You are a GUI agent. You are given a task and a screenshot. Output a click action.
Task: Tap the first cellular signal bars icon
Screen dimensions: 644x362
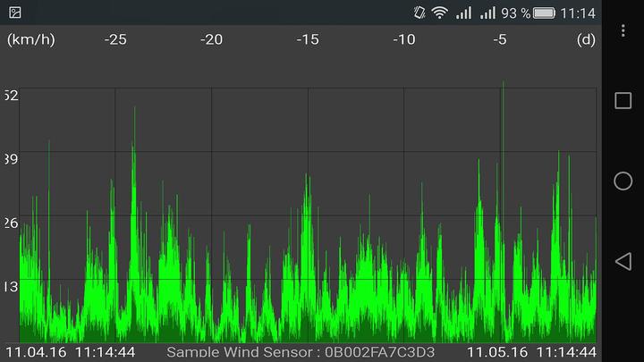tap(463, 13)
